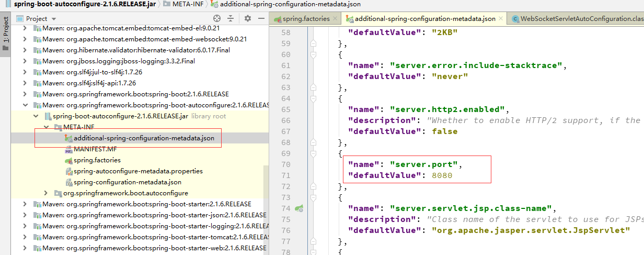Click the collapse-all icon in Project panel
The width and height of the screenshot is (644, 255).
click(232, 18)
